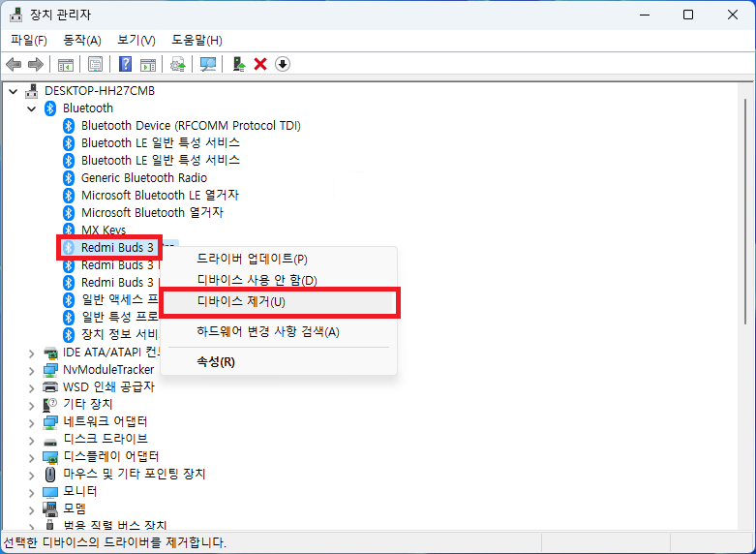Select the highlighted Redmi Buds 3 entry
The image size is (756, 554).
109,248
